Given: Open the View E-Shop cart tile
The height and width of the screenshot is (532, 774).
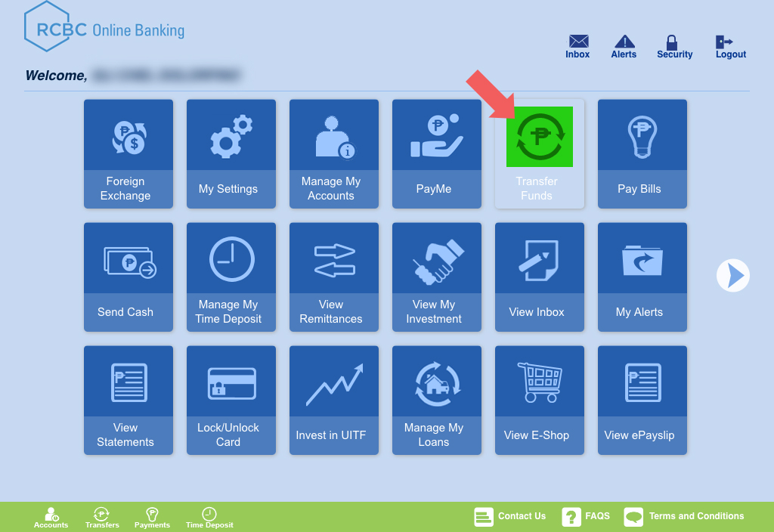Looking at the screenshot, I should tap(540, 401).
